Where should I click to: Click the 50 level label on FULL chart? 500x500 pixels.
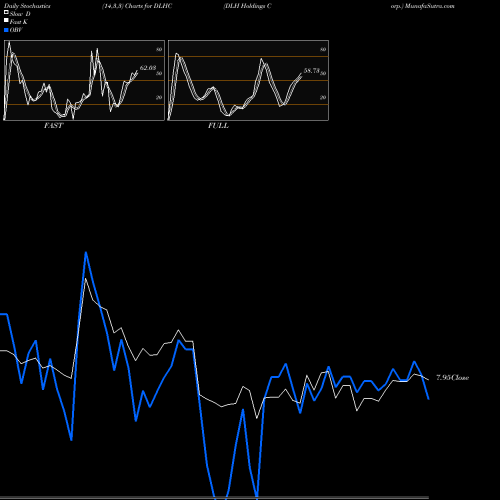(x=323, y=73)
